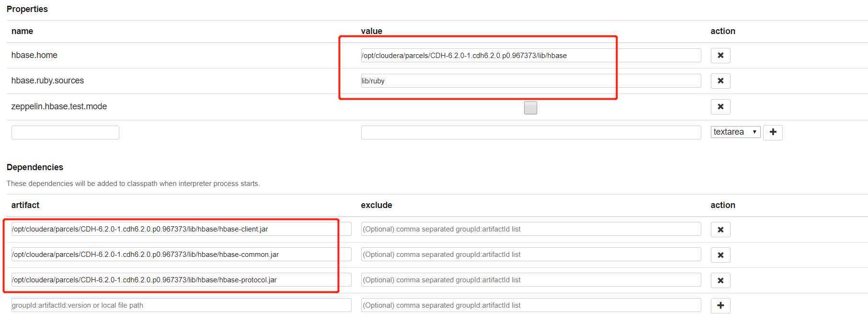Click the new artifact groupId:artifactId:version field
Viewport: 868px width, 324px height.
click(181, 305)
